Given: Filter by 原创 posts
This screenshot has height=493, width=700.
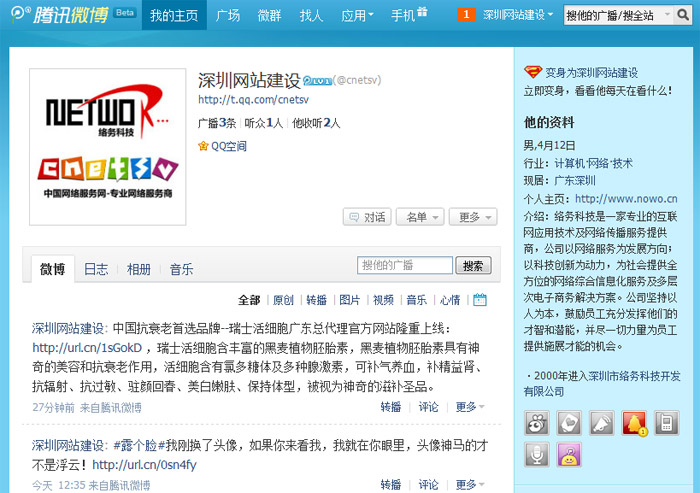Looking at the screenshot, I should [x=283, y=300].
